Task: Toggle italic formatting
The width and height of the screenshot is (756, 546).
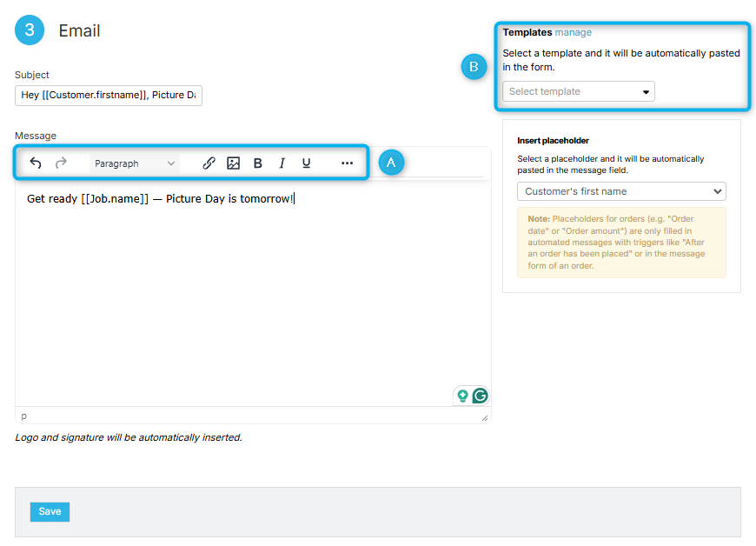Action: tap(282, 163)
